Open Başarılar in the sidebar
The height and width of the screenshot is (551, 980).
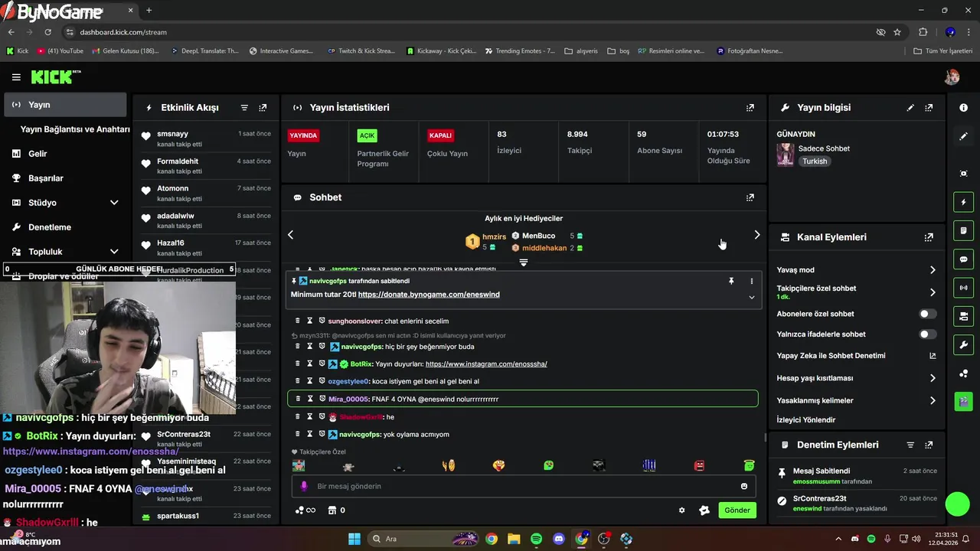(46, 178)
